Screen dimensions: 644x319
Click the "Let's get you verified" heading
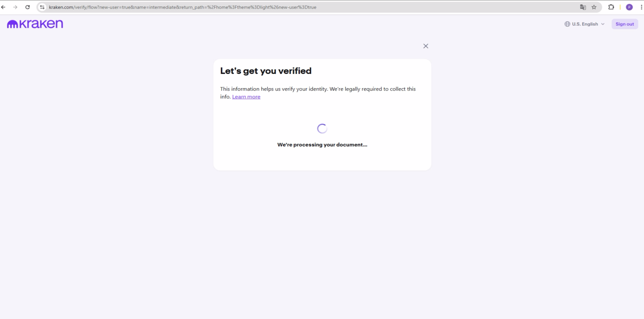point(266,71)
